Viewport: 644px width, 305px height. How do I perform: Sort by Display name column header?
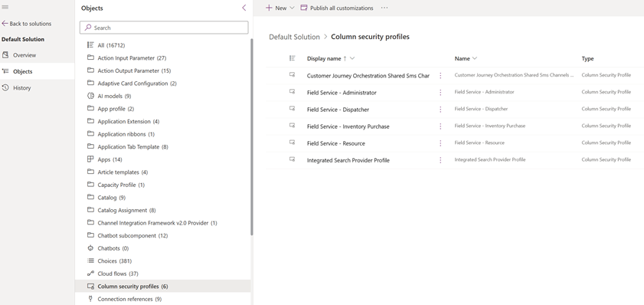[x=324, y=59]
